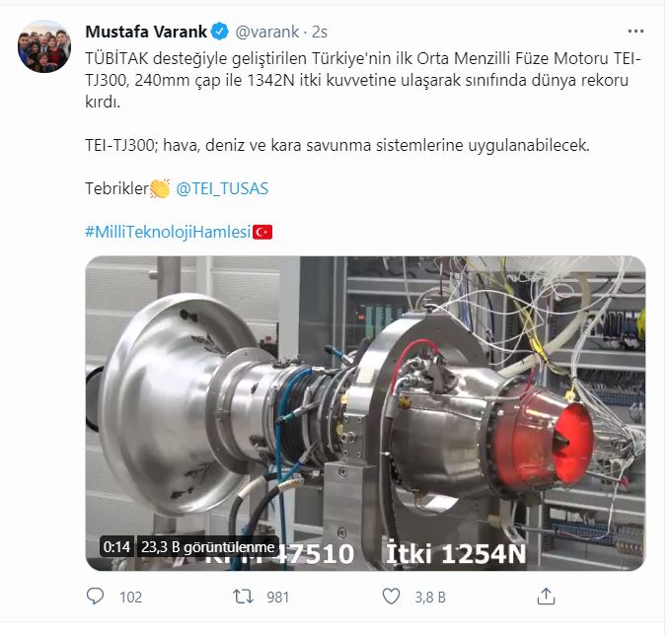Viewport: 672px width, 635px height.
Task: Play the jet engine test video
Action: 365,413
